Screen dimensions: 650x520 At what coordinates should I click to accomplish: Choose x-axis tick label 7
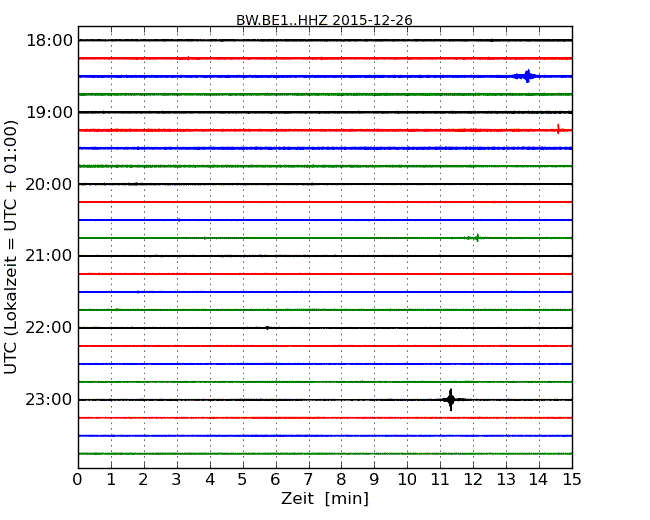pos(308,479)
